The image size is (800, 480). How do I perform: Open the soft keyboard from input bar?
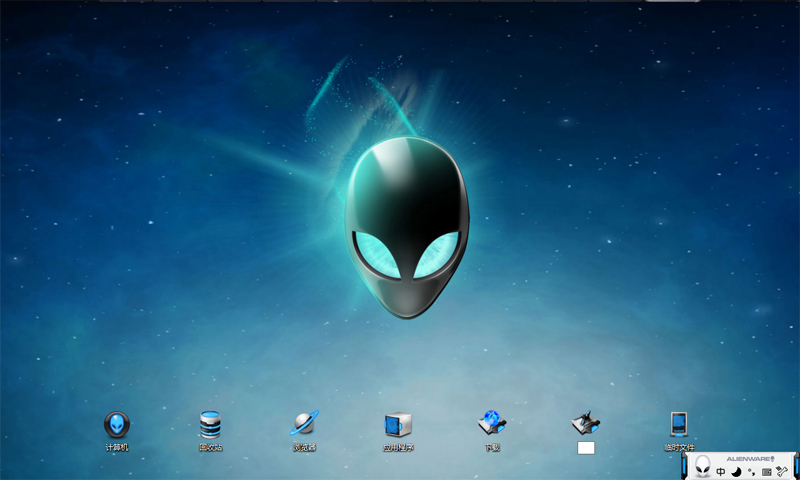click(766, 472)
